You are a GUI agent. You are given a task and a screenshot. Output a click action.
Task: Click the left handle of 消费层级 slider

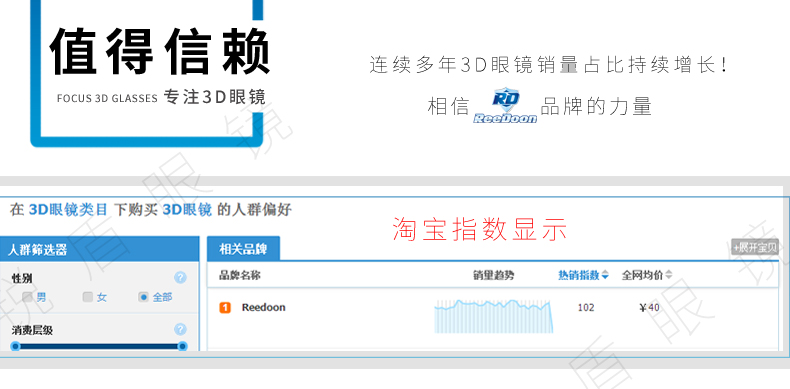click(16, 346)
